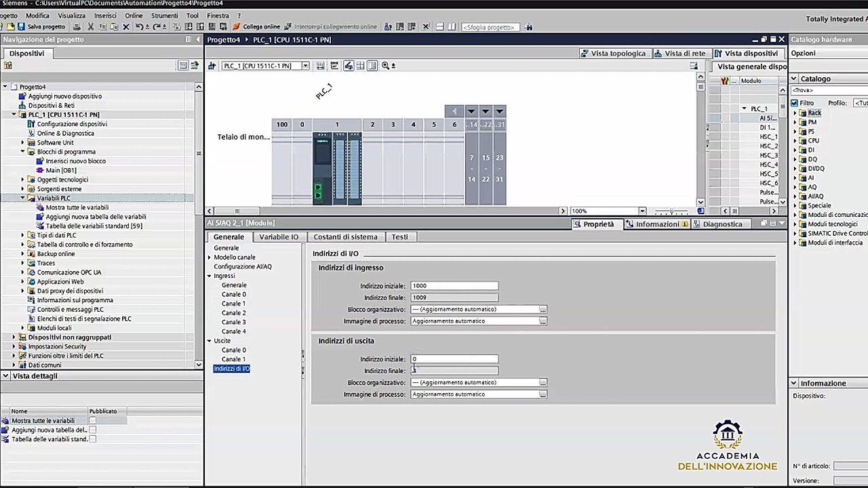Expand the Tipi di dati PLC node

22,235
